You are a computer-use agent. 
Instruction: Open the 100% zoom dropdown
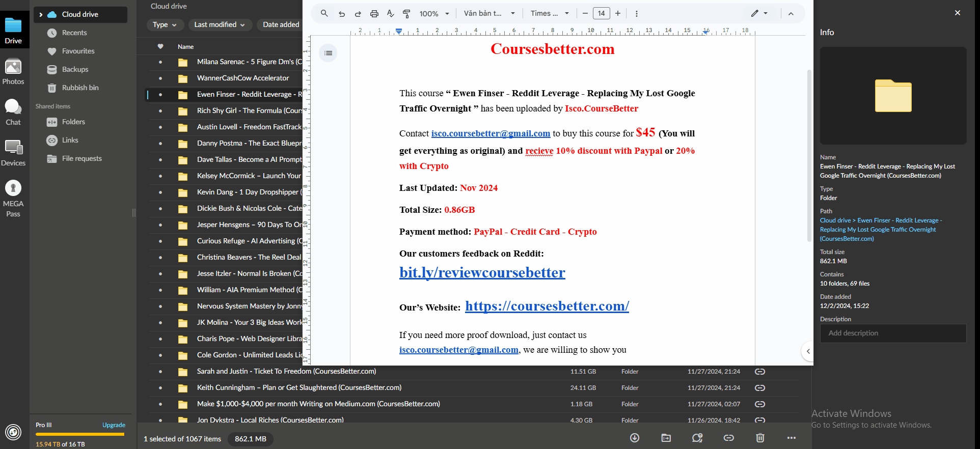tap(434, 14)
